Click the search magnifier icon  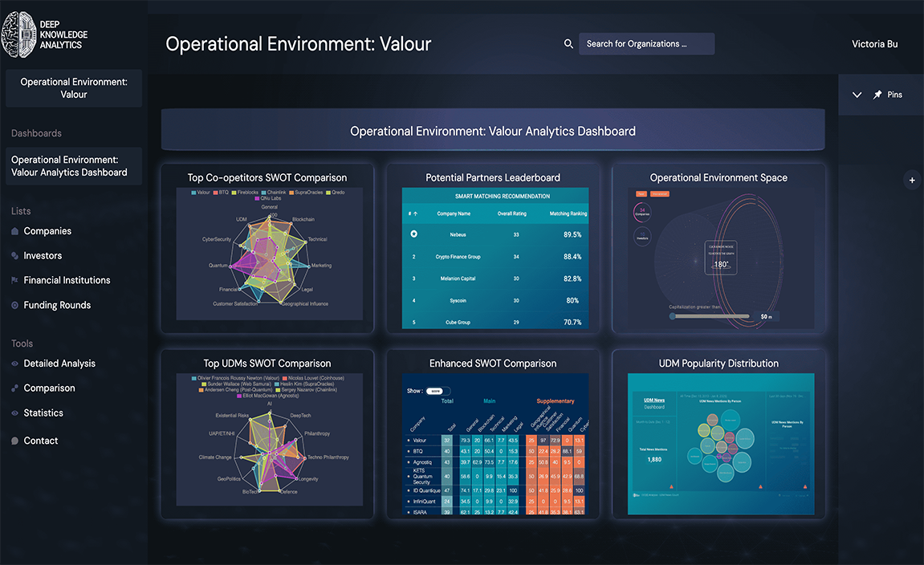(x=568, y=44)
